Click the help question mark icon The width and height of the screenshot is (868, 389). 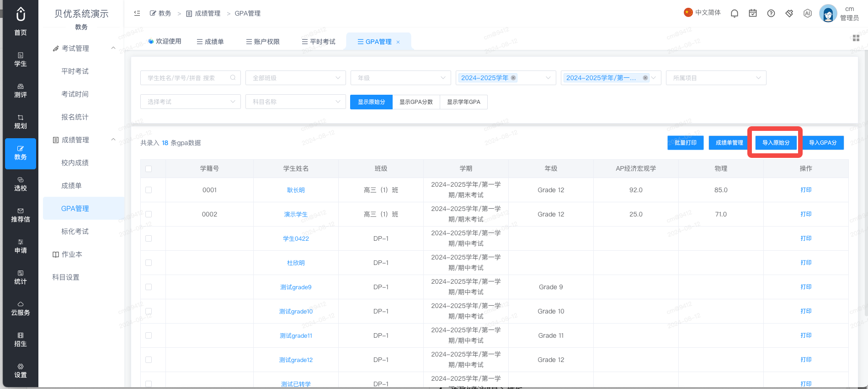(x=771, y=13)
